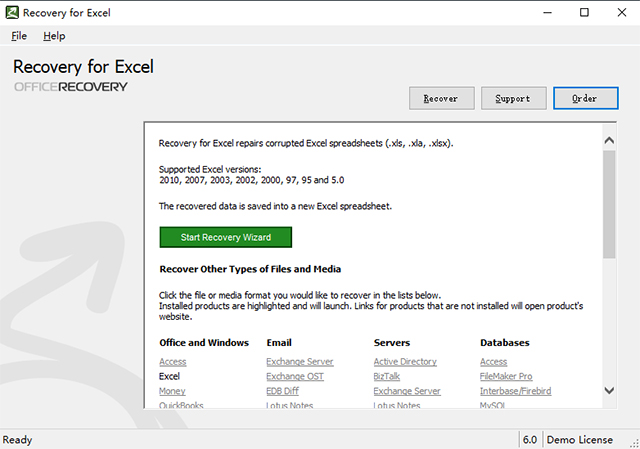The width and height of the screenshot is (640, 449).
Task: Close the Recovery for Excel window
Action: (x=622, y=13)
